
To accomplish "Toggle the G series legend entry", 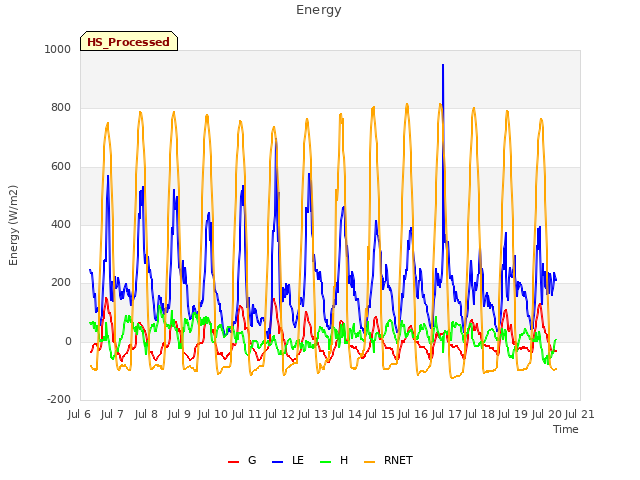I will [242, 460].
